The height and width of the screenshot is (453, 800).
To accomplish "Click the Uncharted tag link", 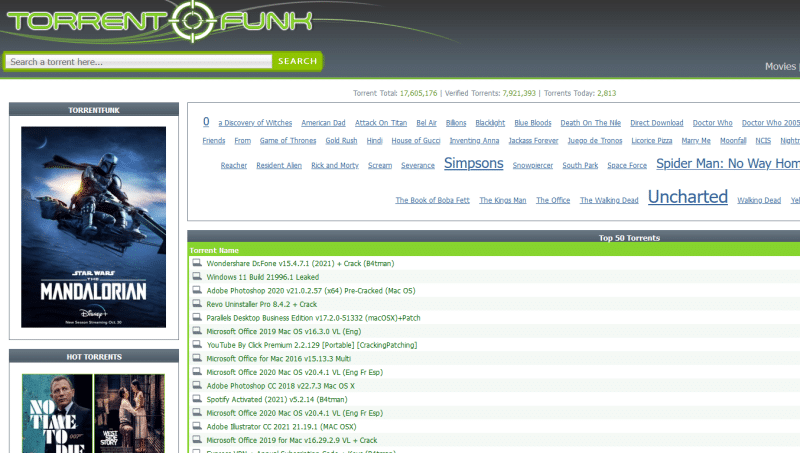I will click(688, 197).
